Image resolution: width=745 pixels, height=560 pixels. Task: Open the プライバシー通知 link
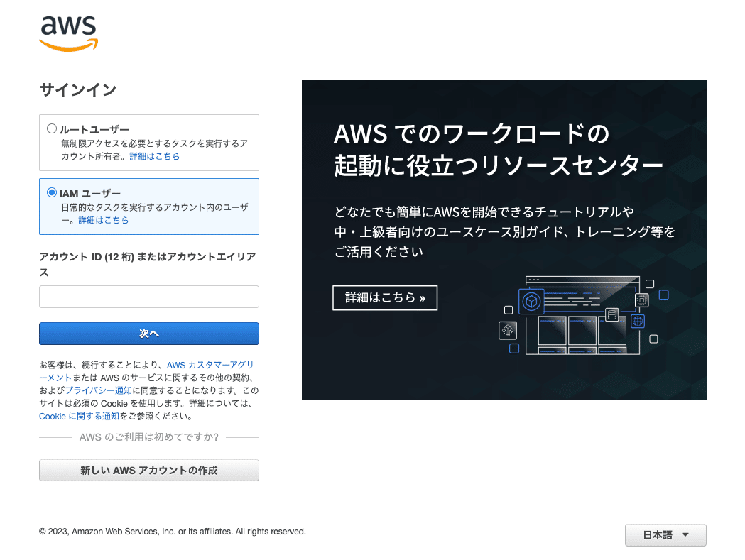(98, 390)
